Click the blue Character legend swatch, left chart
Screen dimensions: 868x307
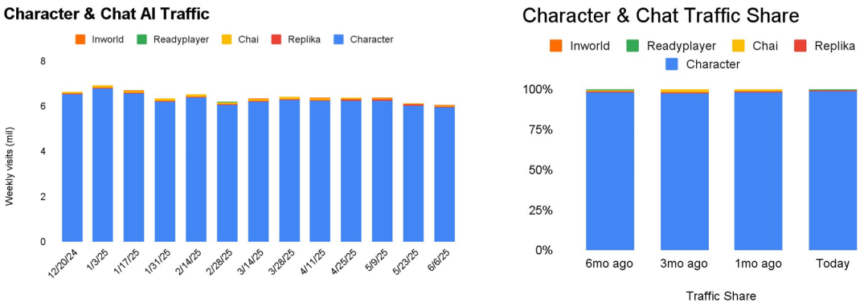339,39
